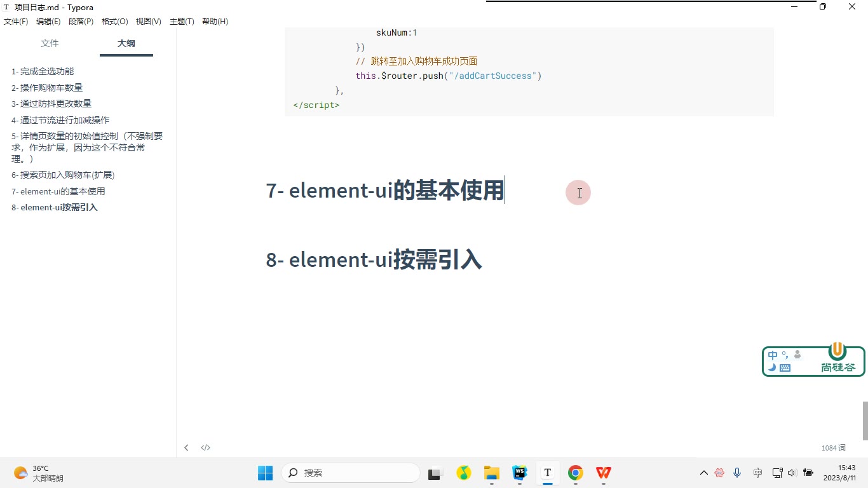Go to outline item 8- element-ui按需引入
The width and height of the screenshot is (868, 488).
tap(55, 208)
